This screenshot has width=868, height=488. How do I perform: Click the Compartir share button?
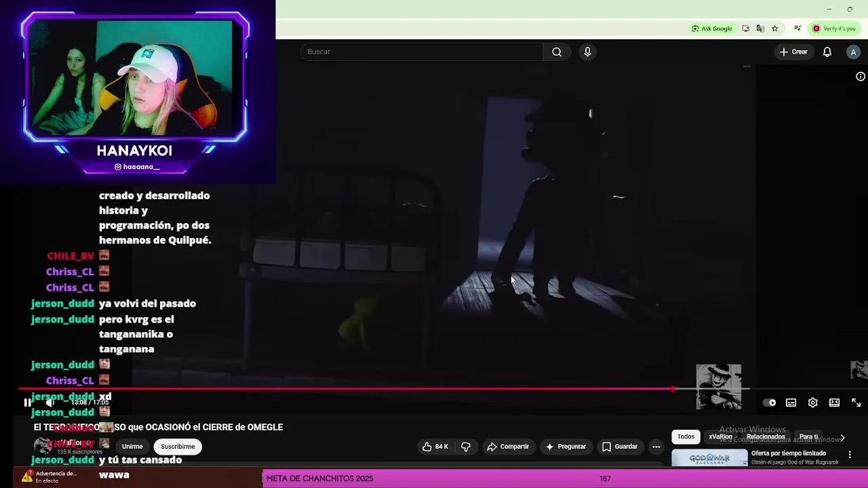pos(507,447)
